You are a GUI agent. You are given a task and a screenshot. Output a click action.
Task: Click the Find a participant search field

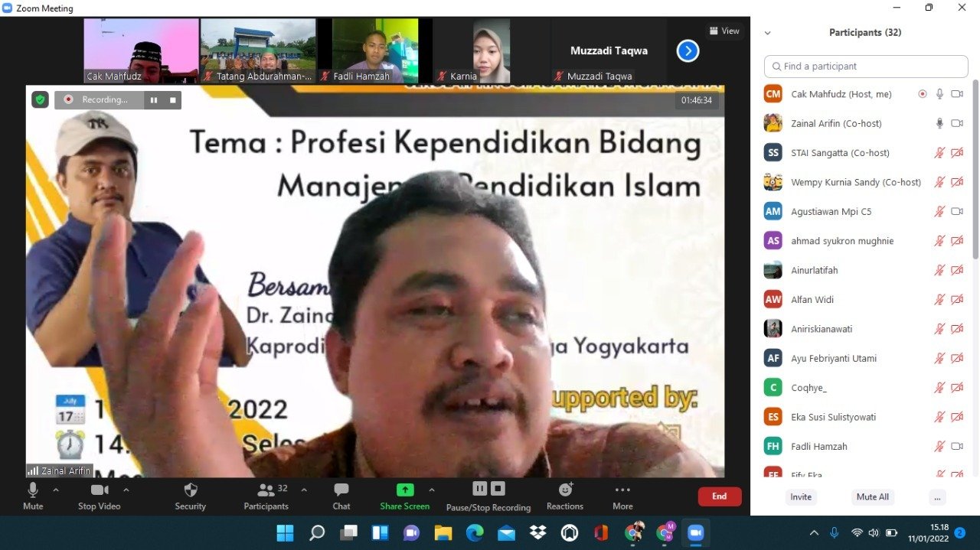tap(865, 67)
